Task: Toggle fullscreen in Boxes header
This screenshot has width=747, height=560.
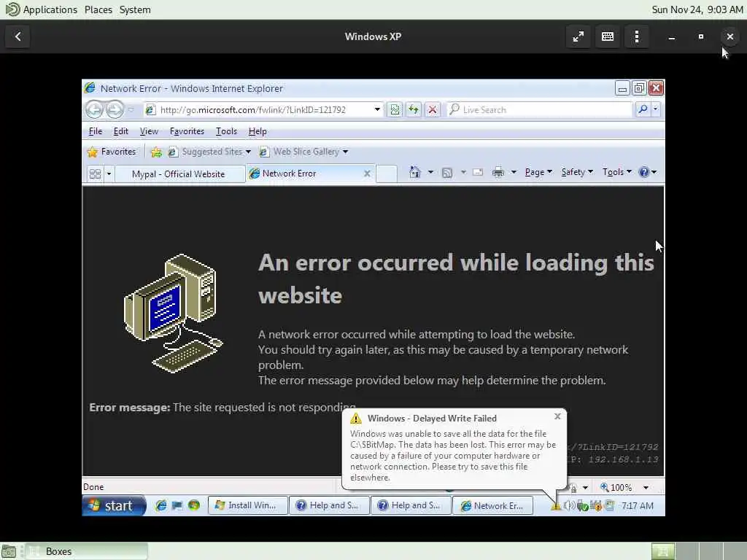Action: pyautogui.click(x=578, y=36)
